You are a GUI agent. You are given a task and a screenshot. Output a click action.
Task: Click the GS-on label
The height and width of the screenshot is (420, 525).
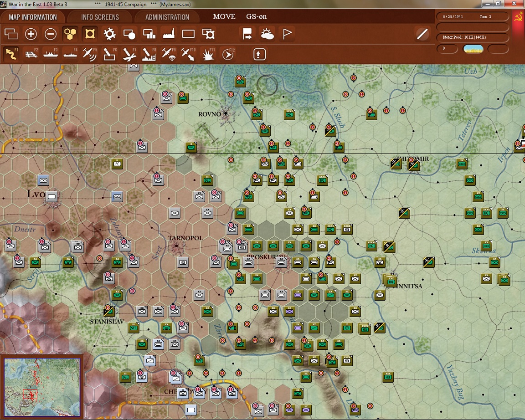pyautogui.click(x=257, y=16)
